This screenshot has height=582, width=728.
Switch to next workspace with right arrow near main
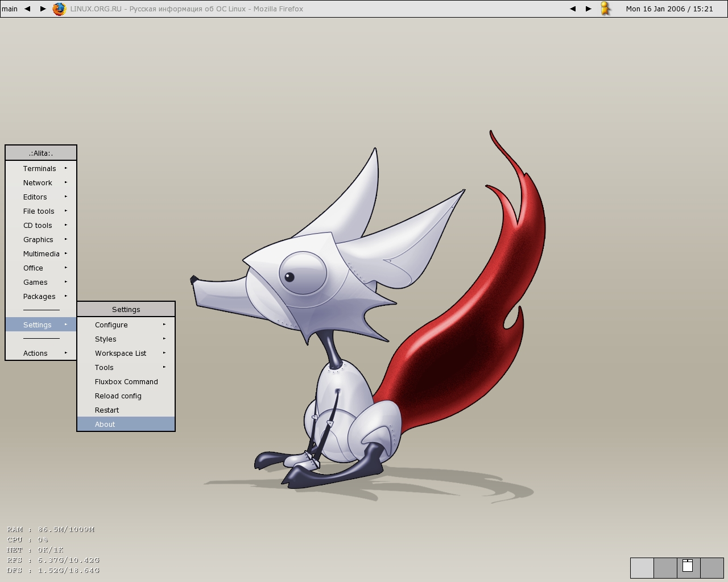(43, 9)
